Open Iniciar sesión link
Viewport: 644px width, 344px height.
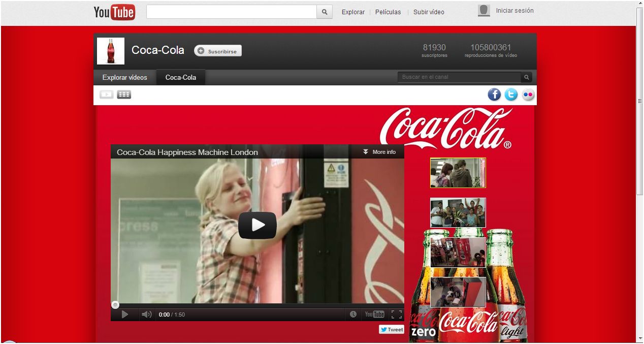click(x=515, y=10)
